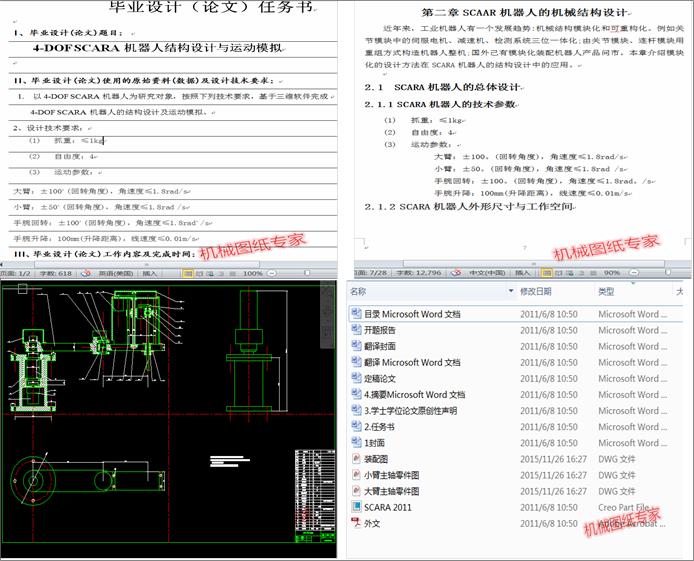Click word count 12,796 in status bar
This screenshot has width=694, height=561.
point(419,273)
